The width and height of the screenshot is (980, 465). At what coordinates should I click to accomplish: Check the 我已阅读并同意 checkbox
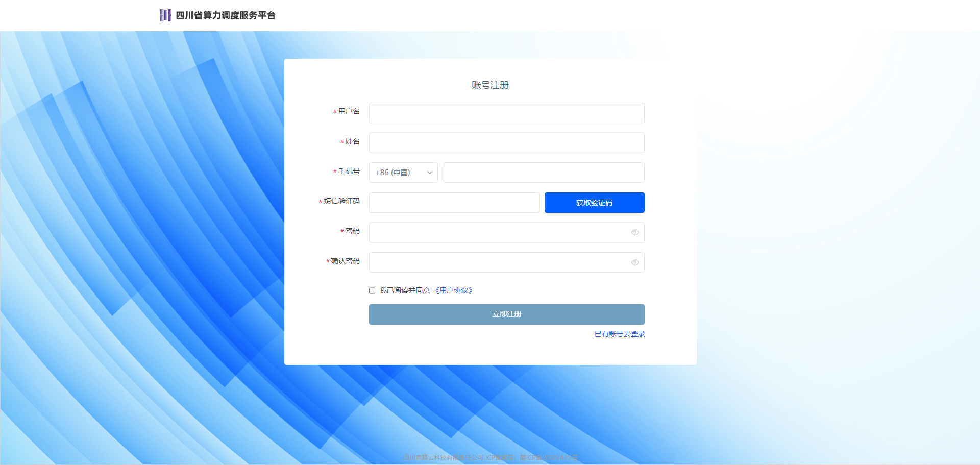(372, 291)
